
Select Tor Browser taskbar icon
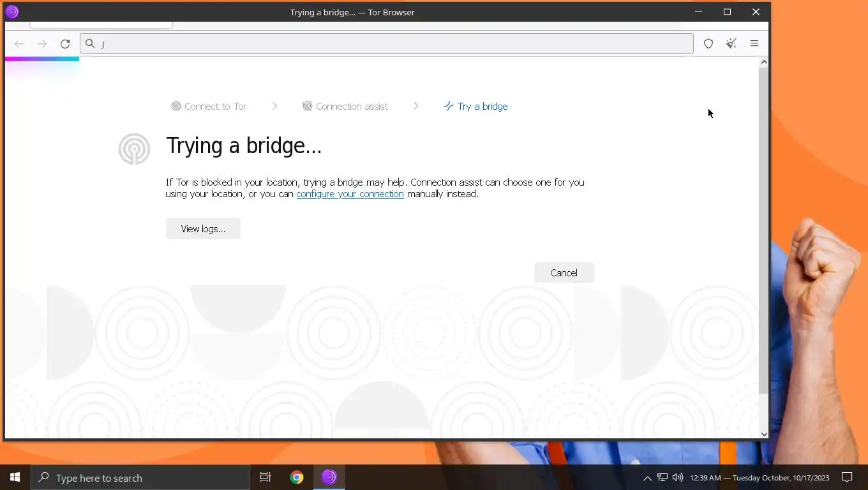(329, 477)
